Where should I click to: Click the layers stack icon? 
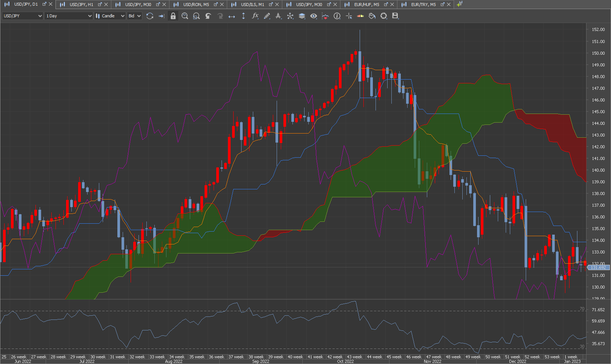coord(302,16)
